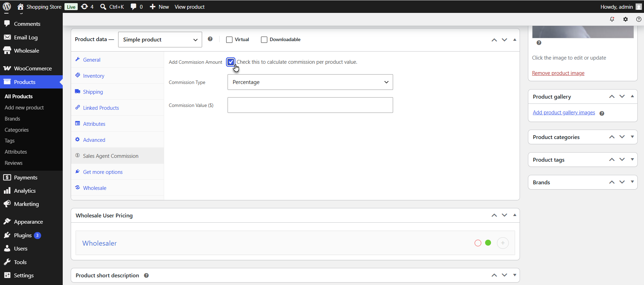Uncheck the Add Commission Amount checkbox
Viewport: 644px width, 285px height.
tap(231, 62)
